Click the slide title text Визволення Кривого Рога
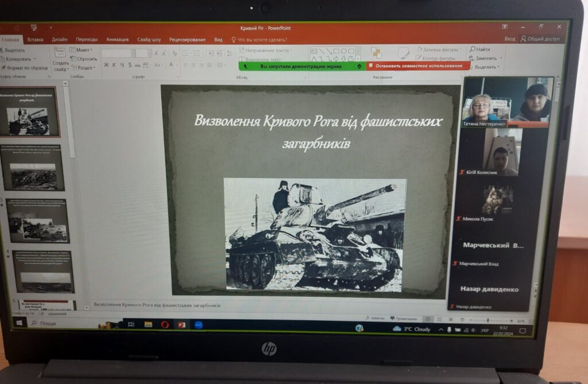Viewport: 588px width, 384px height. [318, 132]
